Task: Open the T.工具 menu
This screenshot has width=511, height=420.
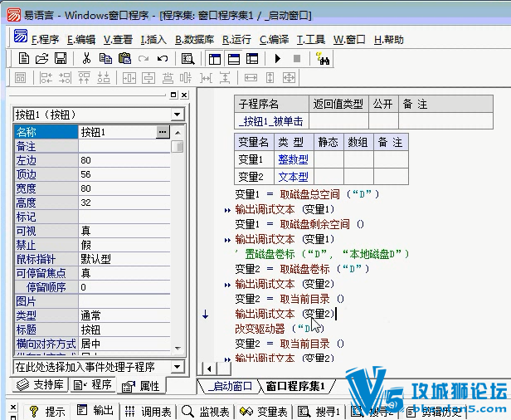Action: tap(311, 40)
